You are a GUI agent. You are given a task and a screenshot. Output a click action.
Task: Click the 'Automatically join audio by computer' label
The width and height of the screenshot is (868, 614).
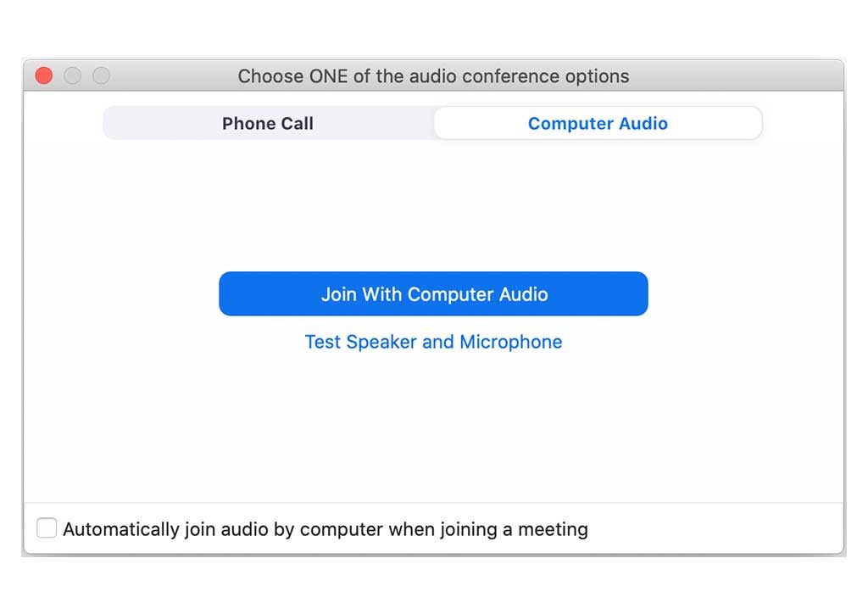pos(325,530)
